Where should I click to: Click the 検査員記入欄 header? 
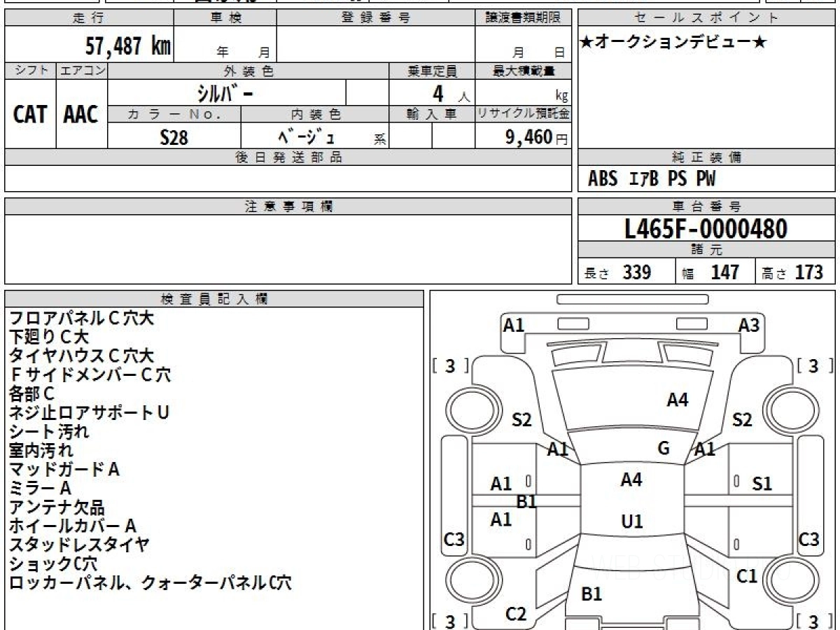(214, 299)
